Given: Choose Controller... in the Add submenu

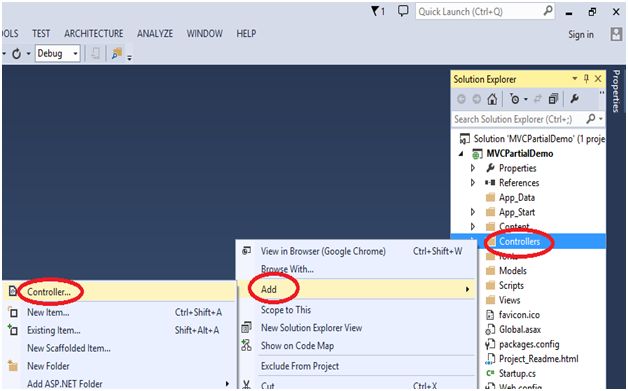Looking at the screenshot, I should pos(119,292).
